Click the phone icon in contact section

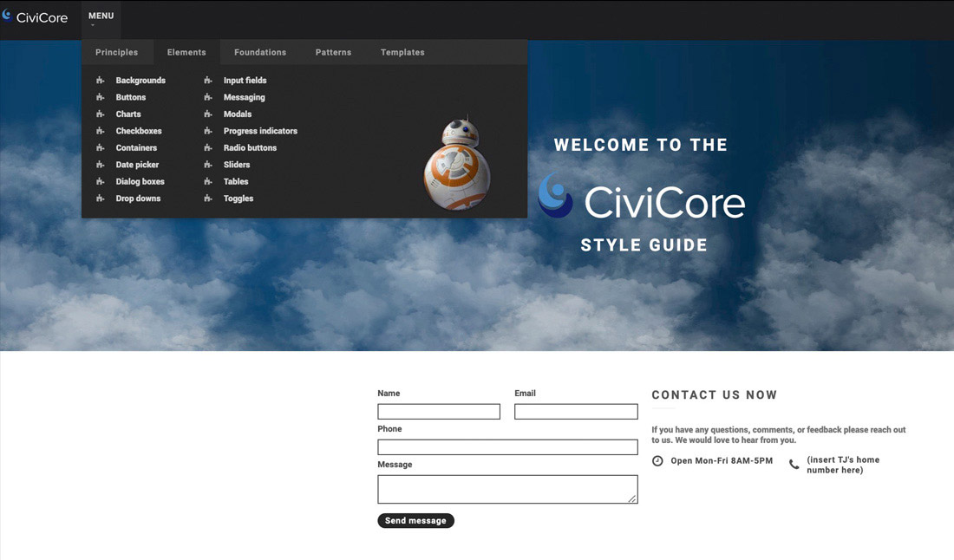click(x=794, y=465)
